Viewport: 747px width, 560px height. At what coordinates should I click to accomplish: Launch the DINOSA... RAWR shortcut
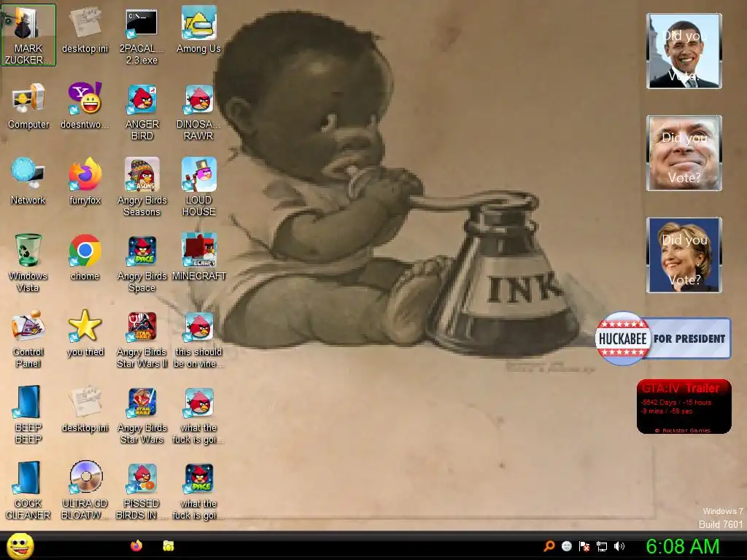pyautogui.click(x=198, y=112)
